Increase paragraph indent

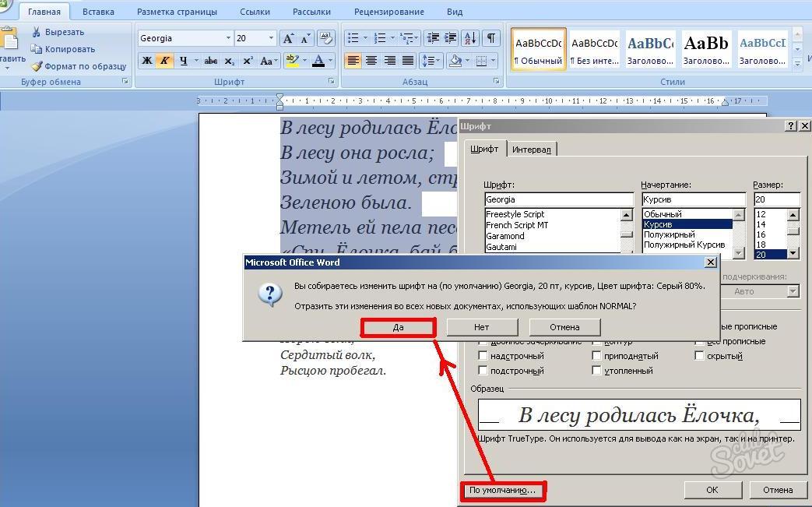coord(450,38)
